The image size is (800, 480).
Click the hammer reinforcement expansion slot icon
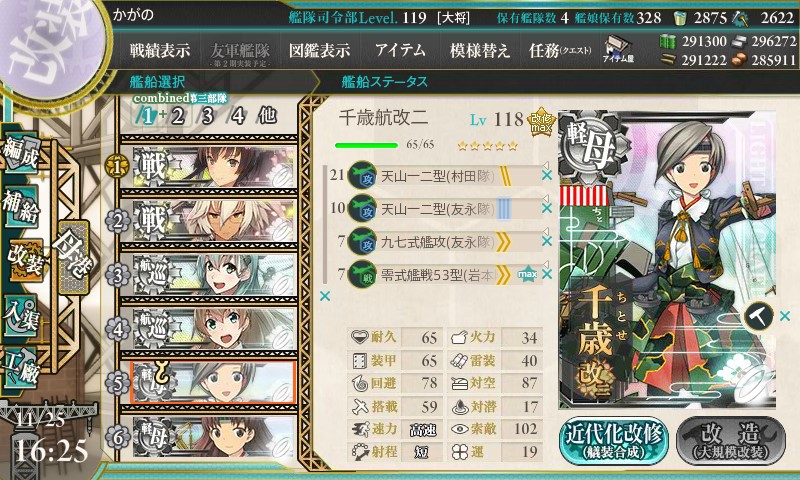pyautogui.click(x=759, y=316)
